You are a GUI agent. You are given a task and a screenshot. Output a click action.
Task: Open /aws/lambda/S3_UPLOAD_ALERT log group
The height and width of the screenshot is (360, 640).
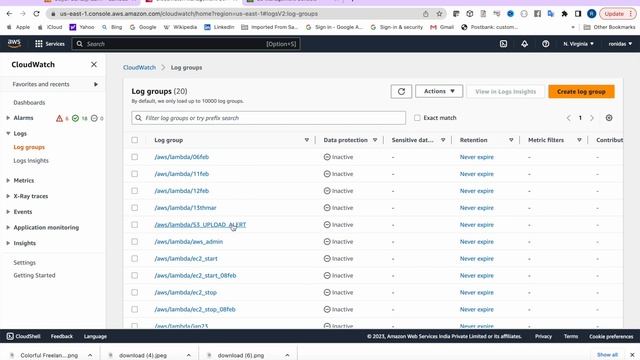(200, 224)
